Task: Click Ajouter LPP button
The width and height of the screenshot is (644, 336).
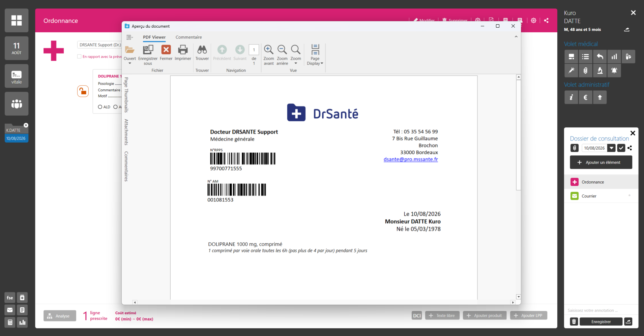Action: click(528, 316)
